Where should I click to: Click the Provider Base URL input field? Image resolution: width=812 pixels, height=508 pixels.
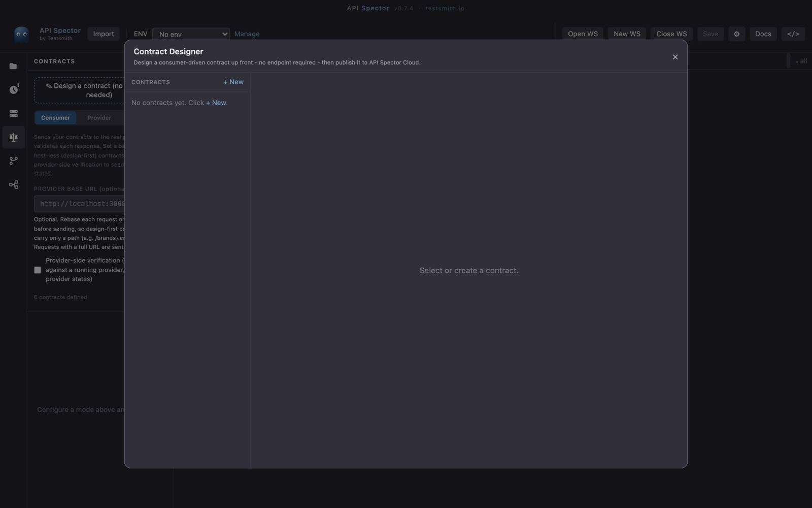point(79,204)
